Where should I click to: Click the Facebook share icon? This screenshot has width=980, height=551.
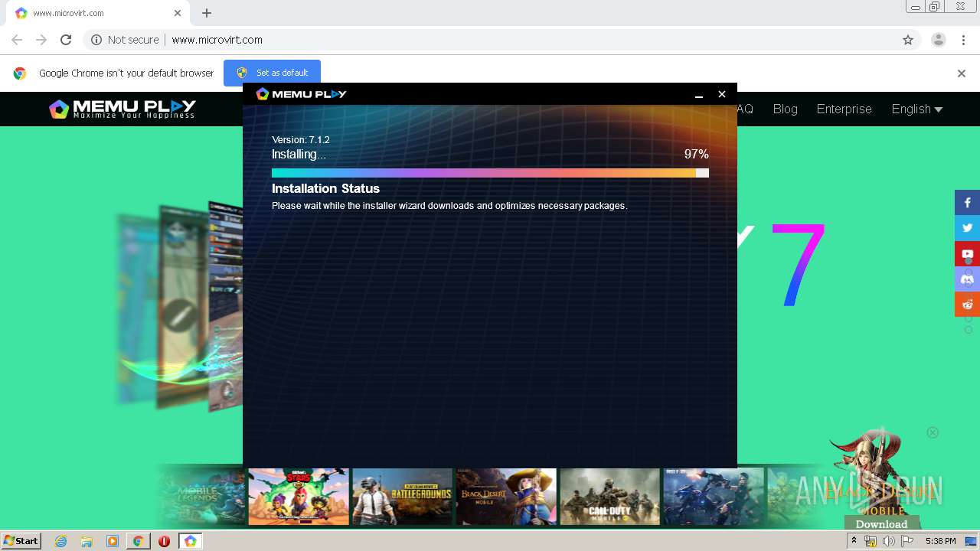[x=967, y=203]
